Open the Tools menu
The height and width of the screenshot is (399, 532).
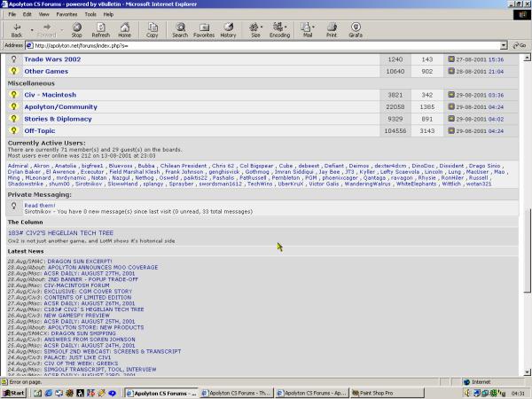90,14
